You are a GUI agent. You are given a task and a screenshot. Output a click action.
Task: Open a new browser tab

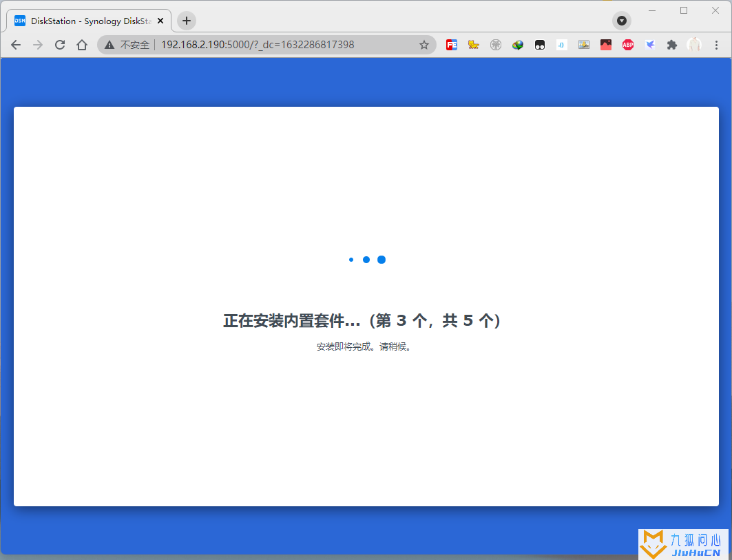click(186, 21)
